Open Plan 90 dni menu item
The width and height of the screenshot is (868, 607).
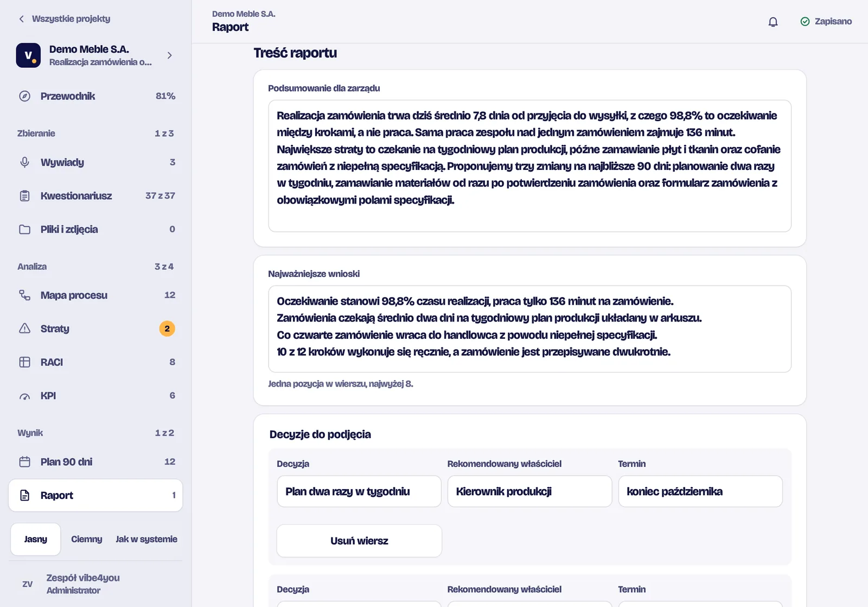pyautogui.click(x=95, y=462)
